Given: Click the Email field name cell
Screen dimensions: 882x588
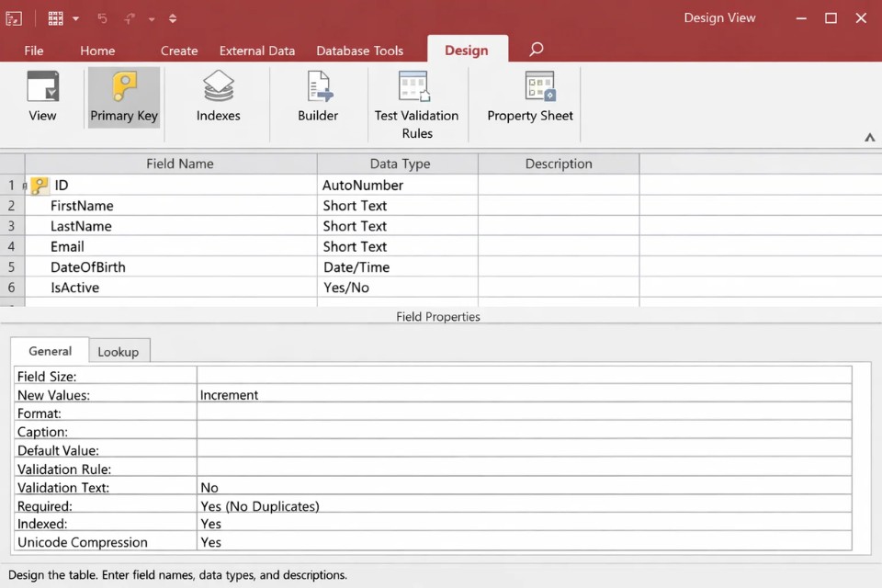Looking at the screenshot, I should coord(171,246).
